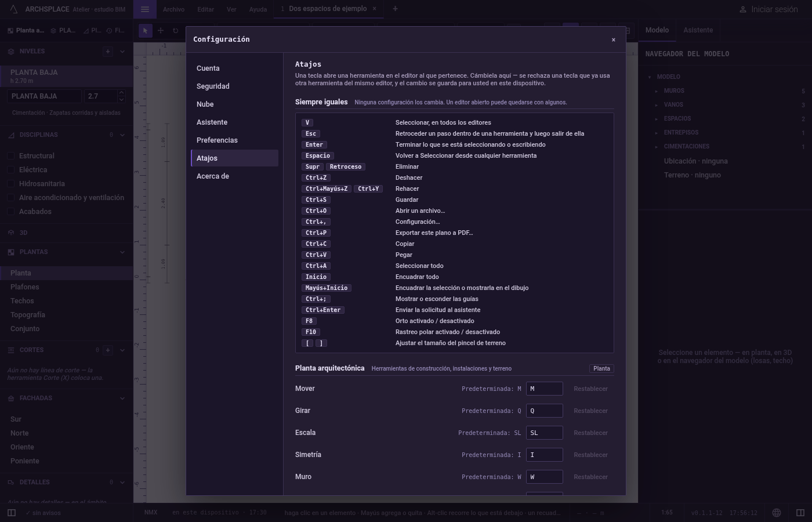The height and width of the screenshot is (522, 812).
Task: Increase level height stepper up arrow
Action: click(x=121, y=93)
